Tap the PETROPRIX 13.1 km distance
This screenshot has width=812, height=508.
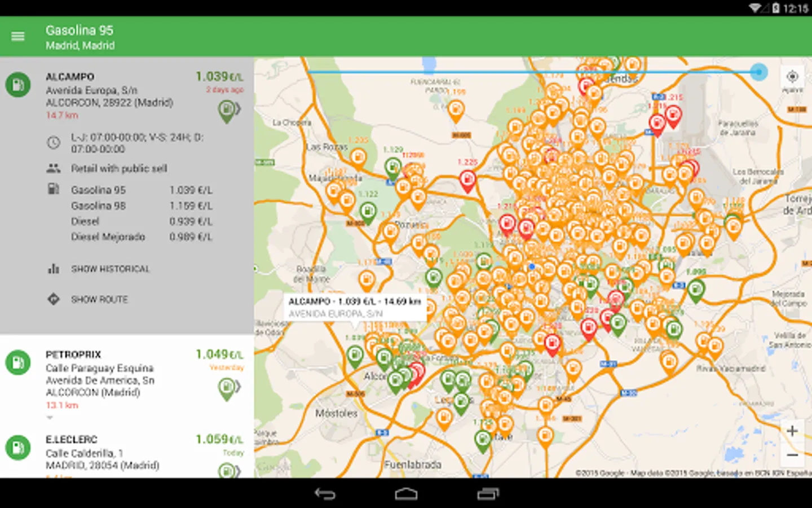pyautogui.click(x=62, y=405)
